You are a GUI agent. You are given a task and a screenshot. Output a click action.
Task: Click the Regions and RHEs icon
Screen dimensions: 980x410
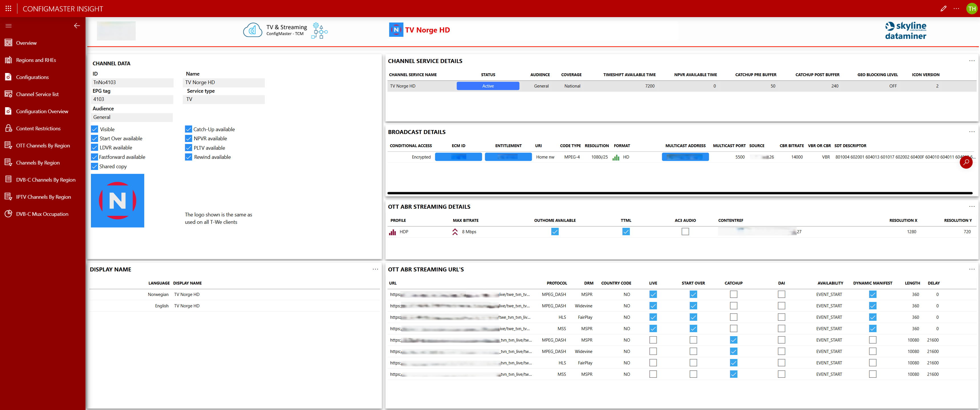[8, 60]
